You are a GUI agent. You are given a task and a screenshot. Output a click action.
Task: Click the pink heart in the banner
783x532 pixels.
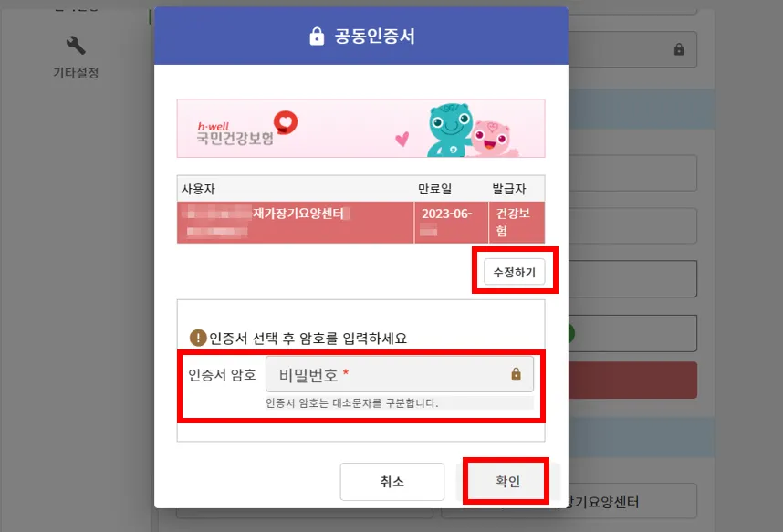click(402, 139)
